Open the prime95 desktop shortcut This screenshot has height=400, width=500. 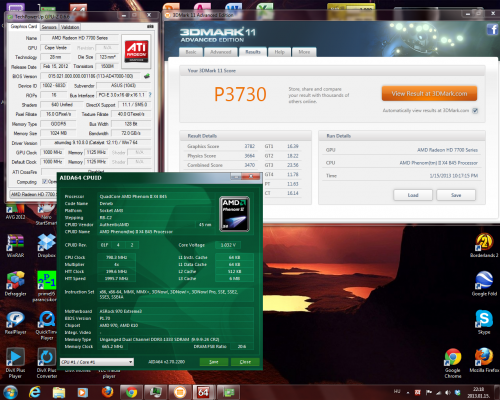(46, 286)
